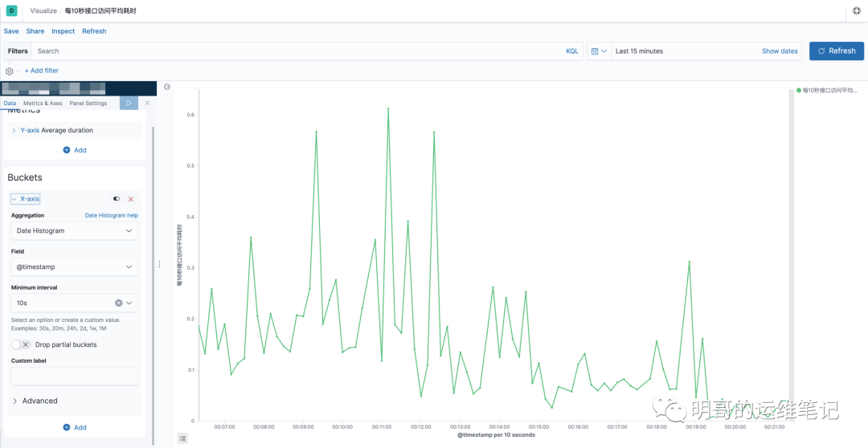Remove the X-axis bucket with red X
868x448 pixels.
click(131, 198)
